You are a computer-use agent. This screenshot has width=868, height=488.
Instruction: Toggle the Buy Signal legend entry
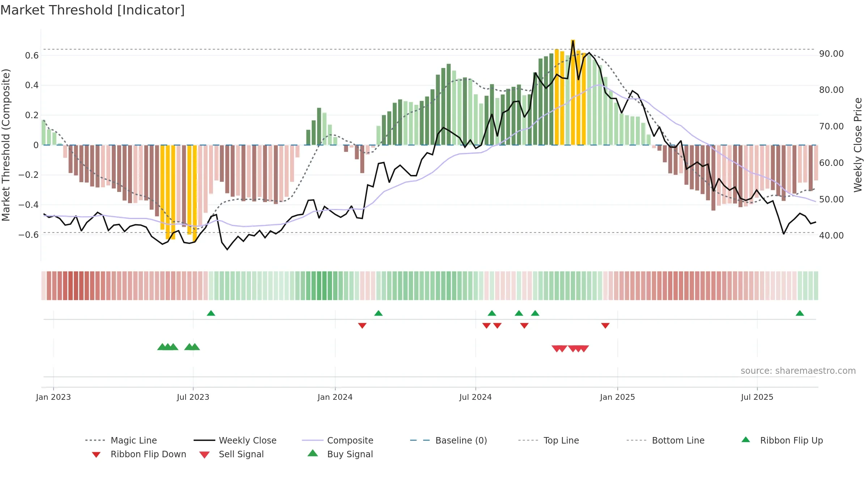coord(340,454)
